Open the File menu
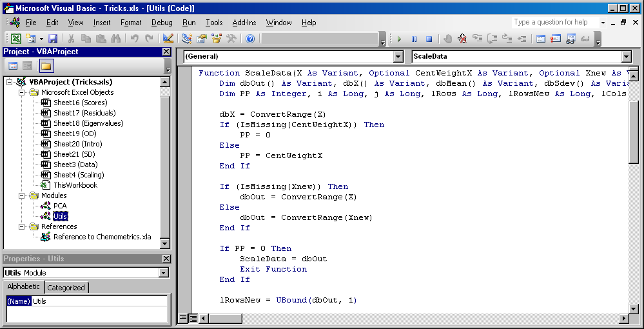 (x=31, y=23)
